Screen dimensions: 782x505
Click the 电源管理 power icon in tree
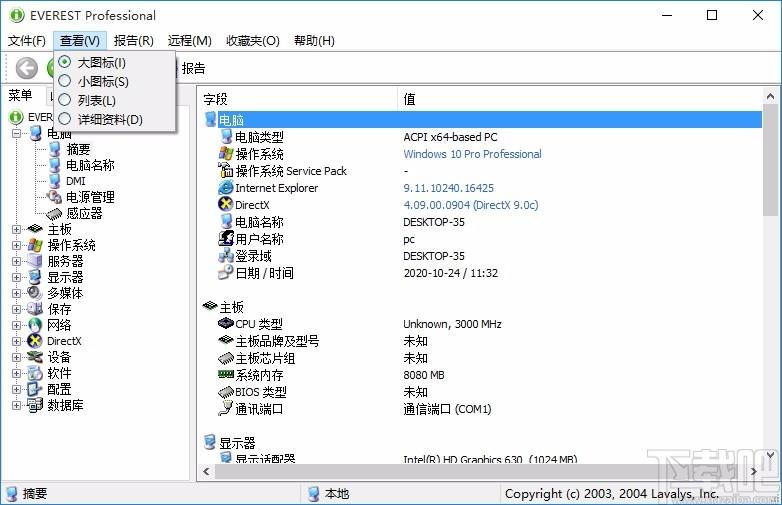point(54,197)
